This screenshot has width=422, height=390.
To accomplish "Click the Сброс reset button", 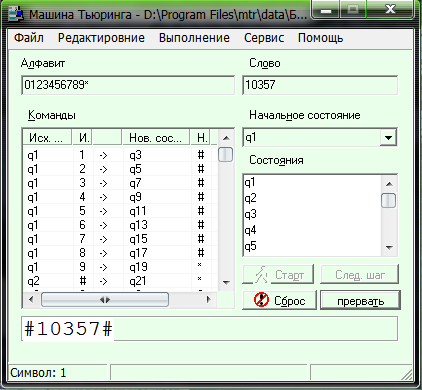I will tap(279, 300).
